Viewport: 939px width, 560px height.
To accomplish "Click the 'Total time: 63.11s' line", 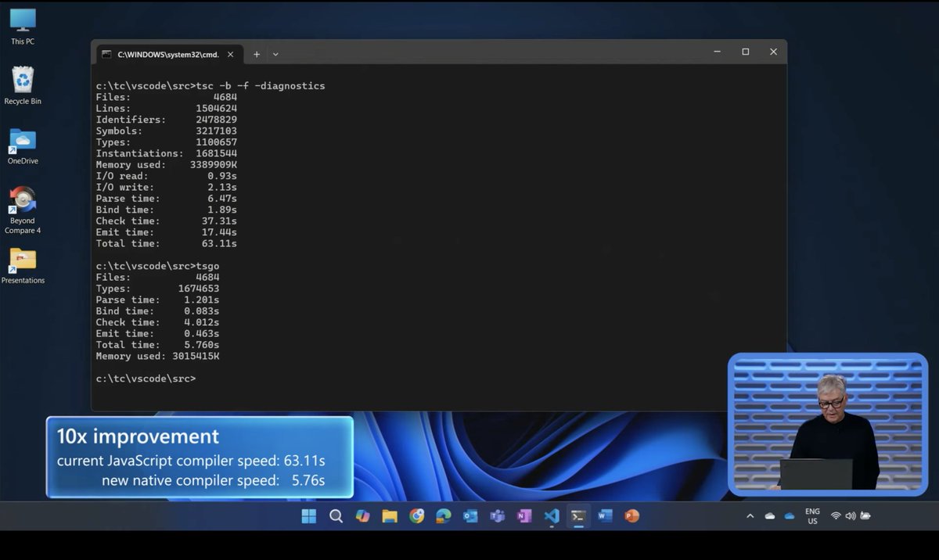I will (x=167, y=243).
